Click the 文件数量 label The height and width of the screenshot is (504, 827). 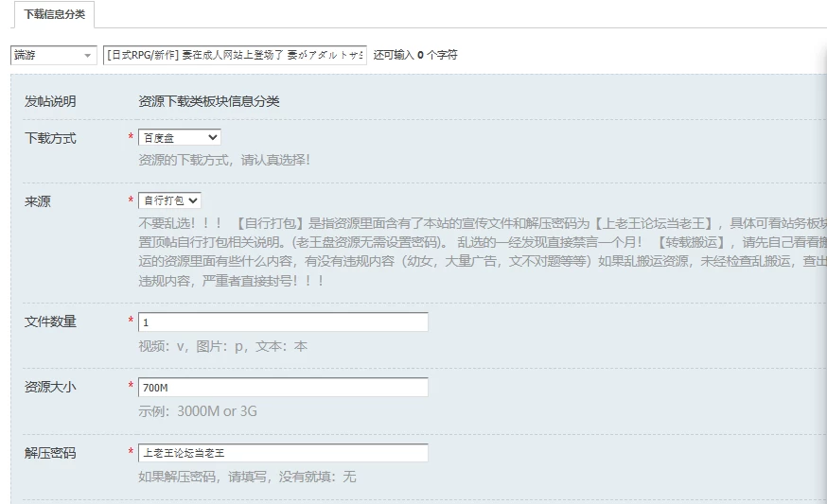tap(50, 322)
